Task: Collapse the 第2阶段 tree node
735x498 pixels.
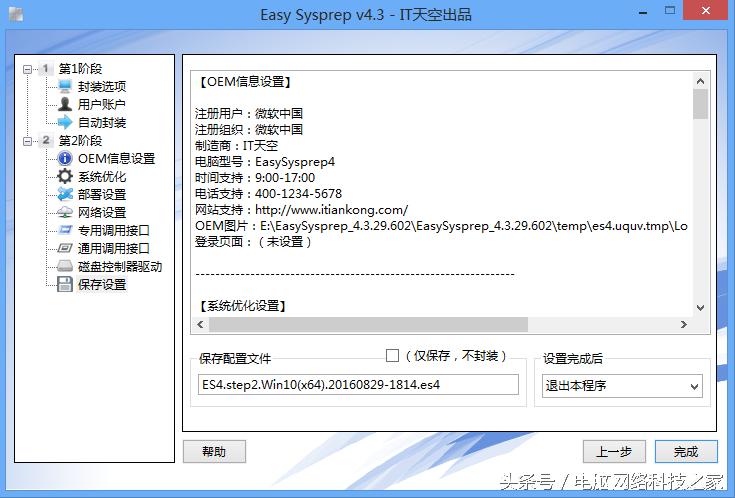Action: click(28, 141)
